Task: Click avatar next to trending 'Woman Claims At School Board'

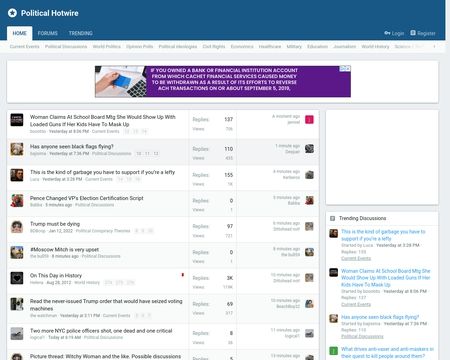Action: 334,273
